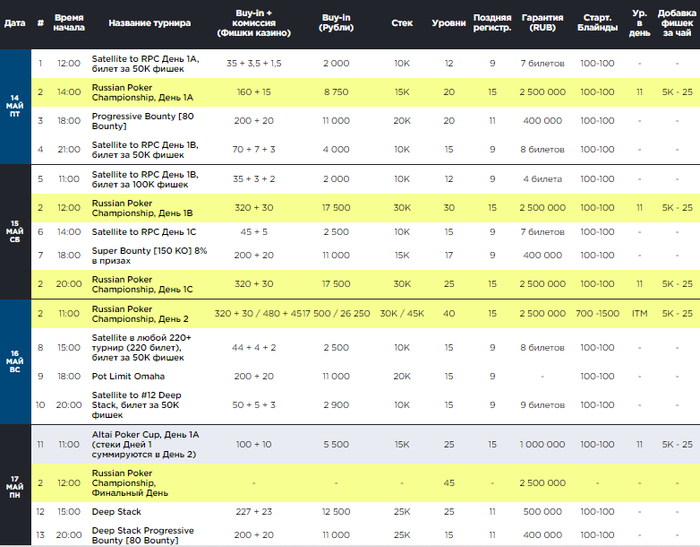
Task: Click the '500 000' guarantee value
Action: (x=542, y=512)
